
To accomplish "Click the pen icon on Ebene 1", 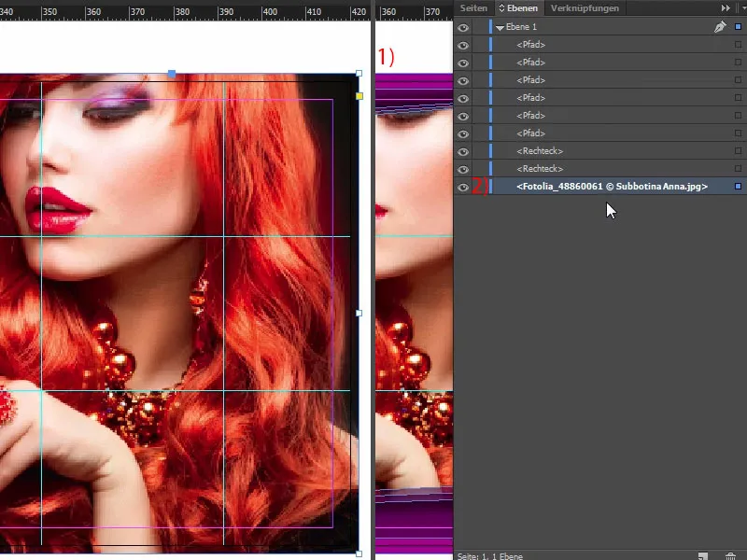I will (x=720, y=27).
